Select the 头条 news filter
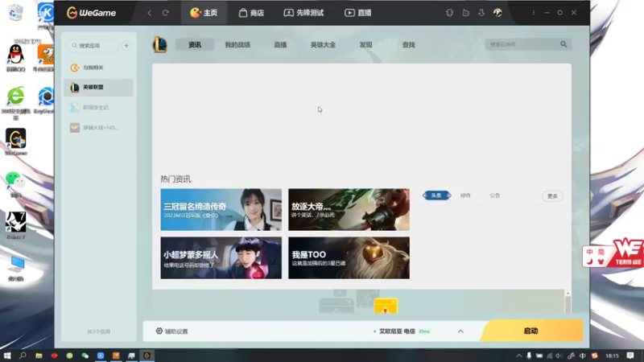 pos(436,195)
